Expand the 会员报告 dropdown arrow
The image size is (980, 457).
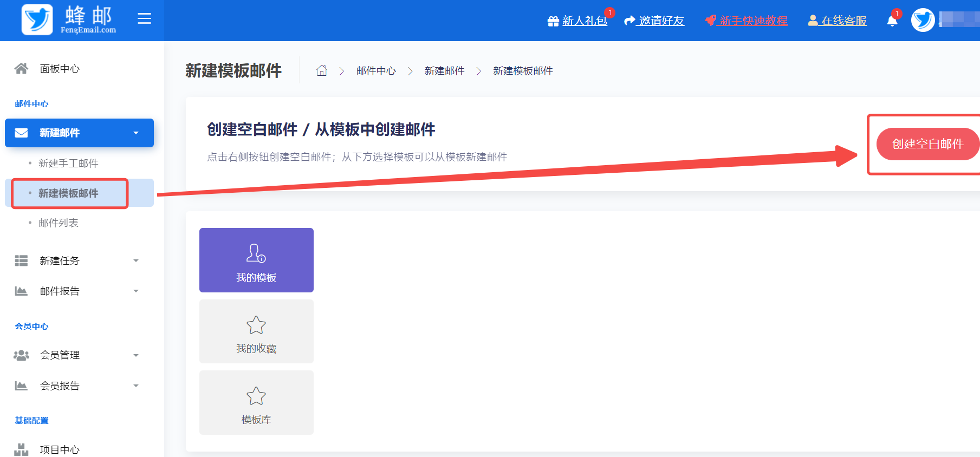(x=136, y=386)
